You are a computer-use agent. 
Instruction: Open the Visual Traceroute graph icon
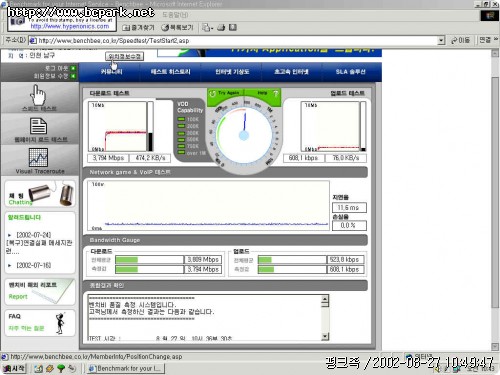(38, 157)
